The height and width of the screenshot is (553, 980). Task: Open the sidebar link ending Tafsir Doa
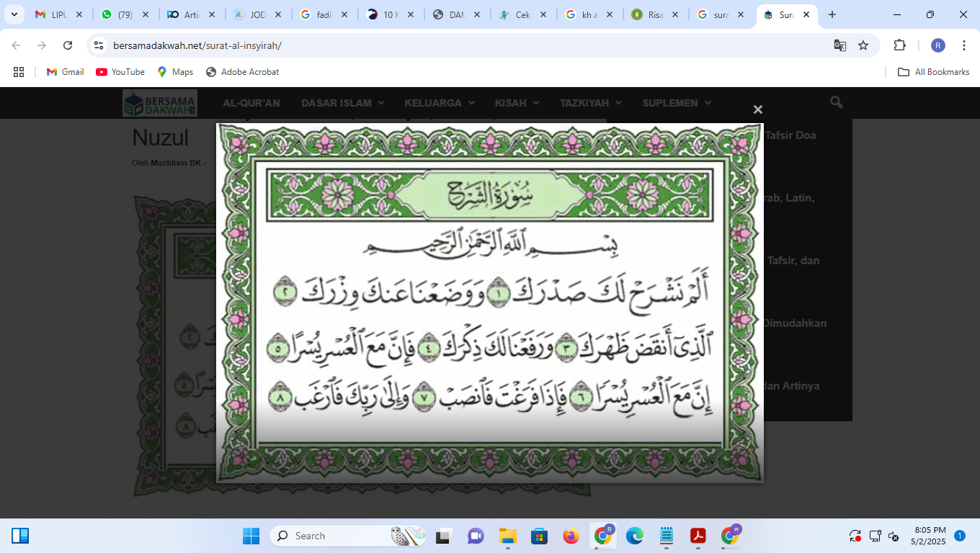point(790,135)
